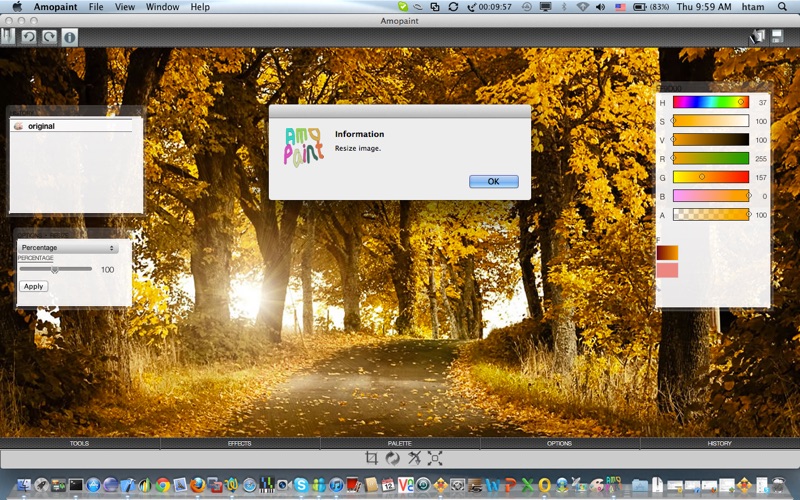This screenshot has height=500, width=800.
Task: Switch to the EFFECTS tab
Action: click(240, 443)
